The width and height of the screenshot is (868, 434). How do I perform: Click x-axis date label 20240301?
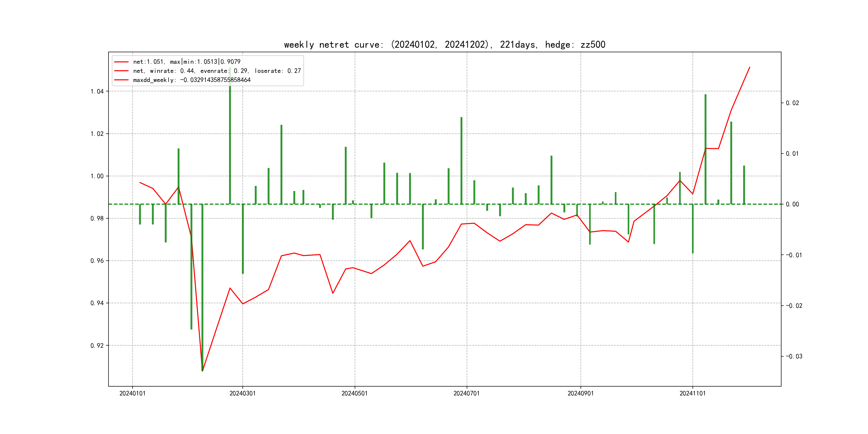243,393
